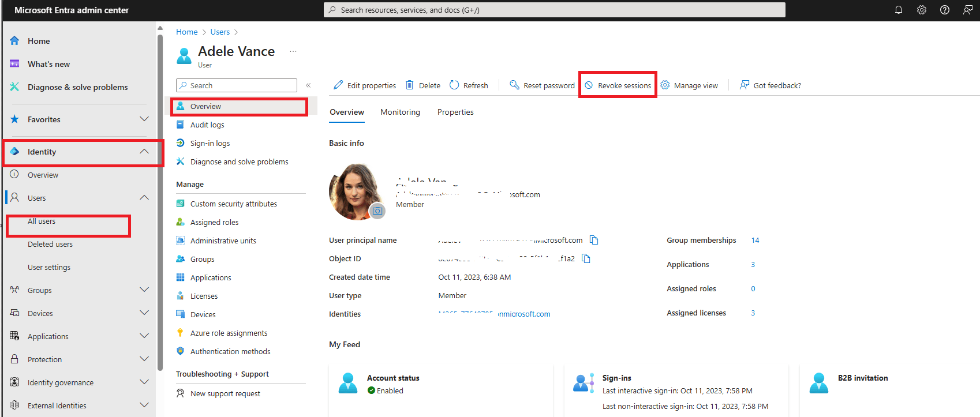Screen dimensions: 980x417
Task: Collapse the user menu with the double chevron
Action: pos(308,85)
